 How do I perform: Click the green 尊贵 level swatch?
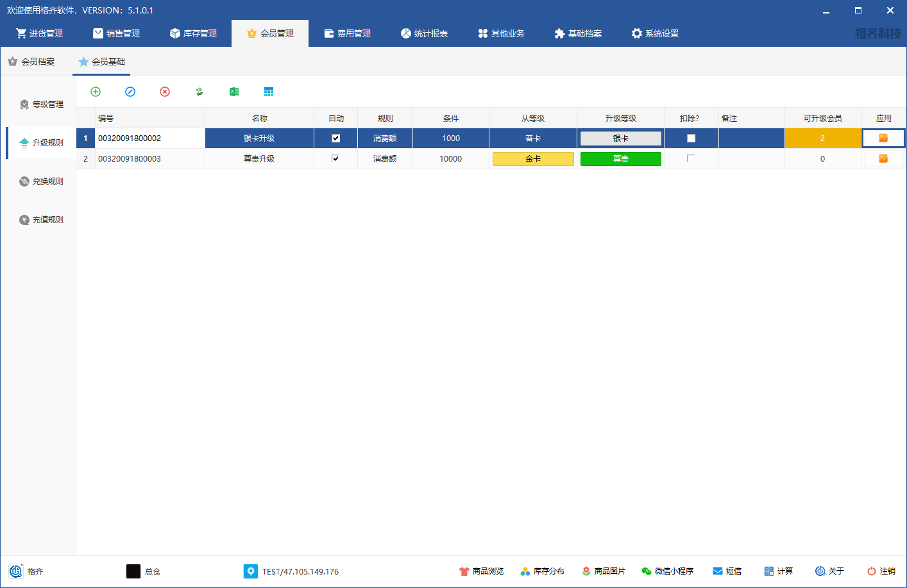(621, 158)
